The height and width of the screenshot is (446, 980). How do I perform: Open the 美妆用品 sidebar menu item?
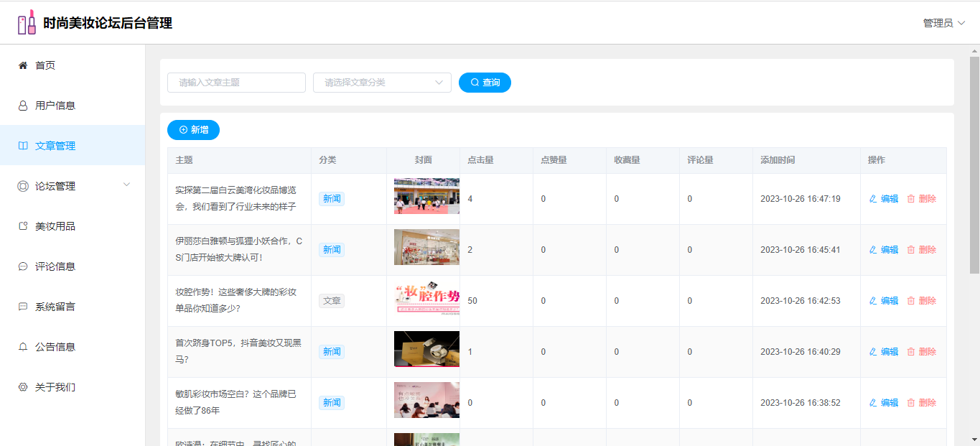[x=55, y=226]
